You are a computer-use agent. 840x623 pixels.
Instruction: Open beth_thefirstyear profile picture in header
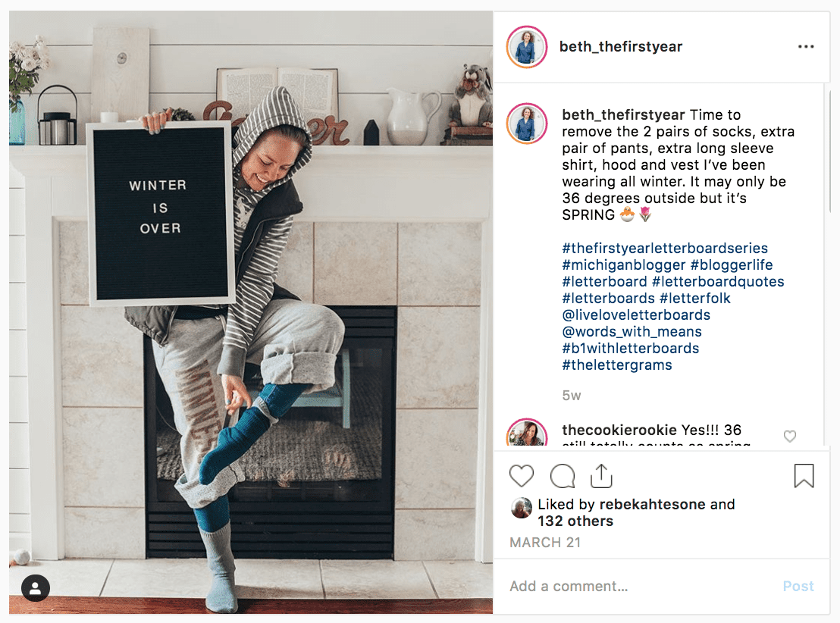click(x=527, y=46)
